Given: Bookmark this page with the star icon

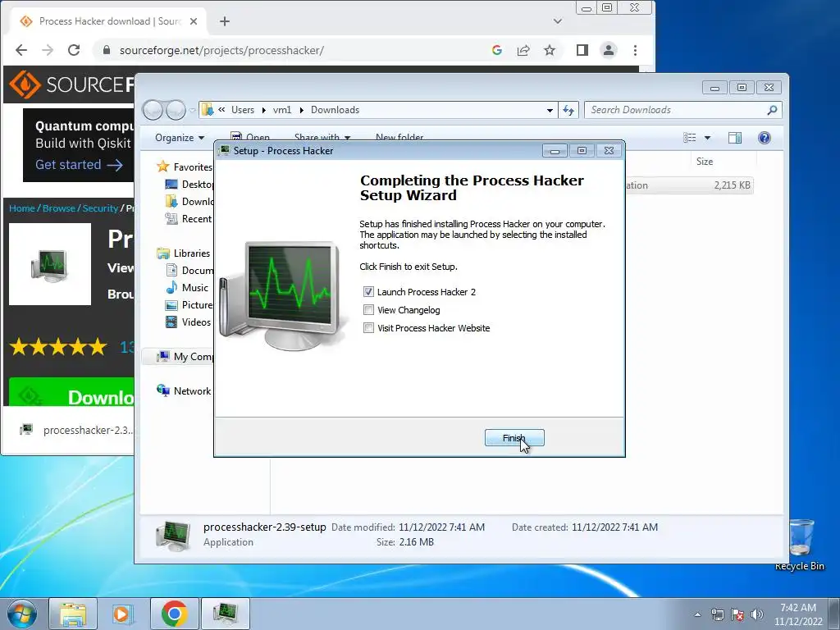Looking at the screenshot, I should (550, 50).
